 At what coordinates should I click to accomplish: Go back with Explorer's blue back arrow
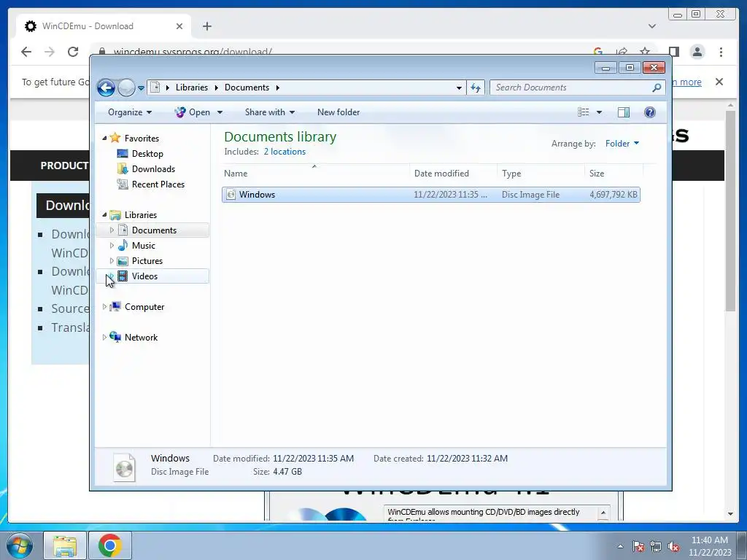pyautogui.click(x=106, y=87)
